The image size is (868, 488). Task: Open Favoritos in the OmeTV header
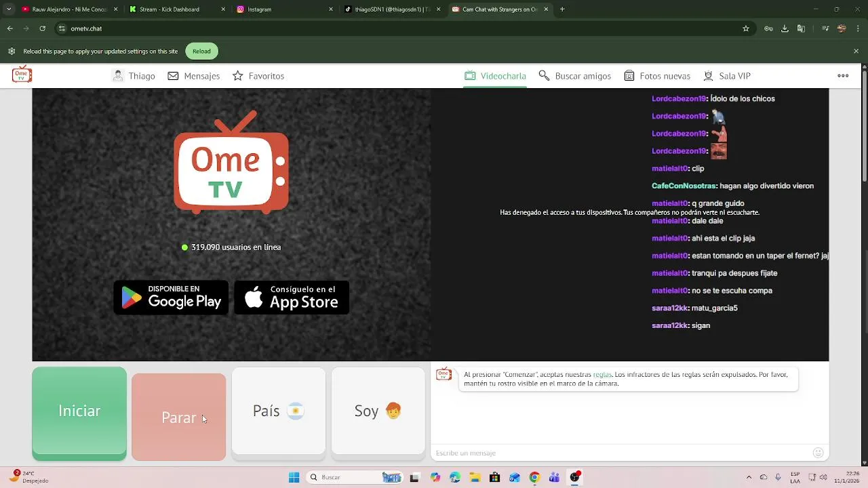tap(258, 76)
